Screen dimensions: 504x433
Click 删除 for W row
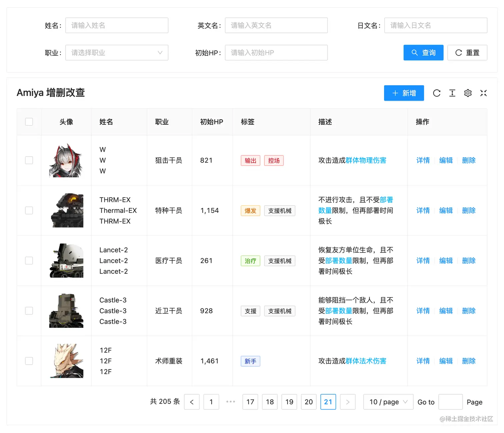pyautogui.click(x=469, y=161)
